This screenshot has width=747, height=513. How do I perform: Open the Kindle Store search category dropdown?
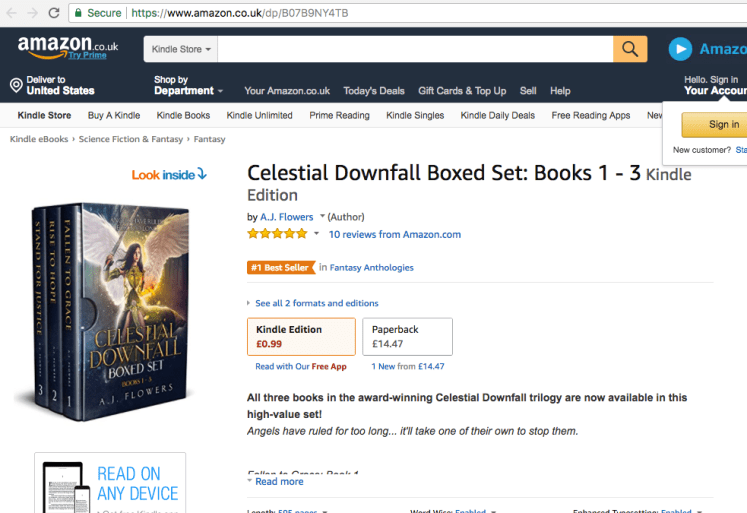click(x=181, y=49)
